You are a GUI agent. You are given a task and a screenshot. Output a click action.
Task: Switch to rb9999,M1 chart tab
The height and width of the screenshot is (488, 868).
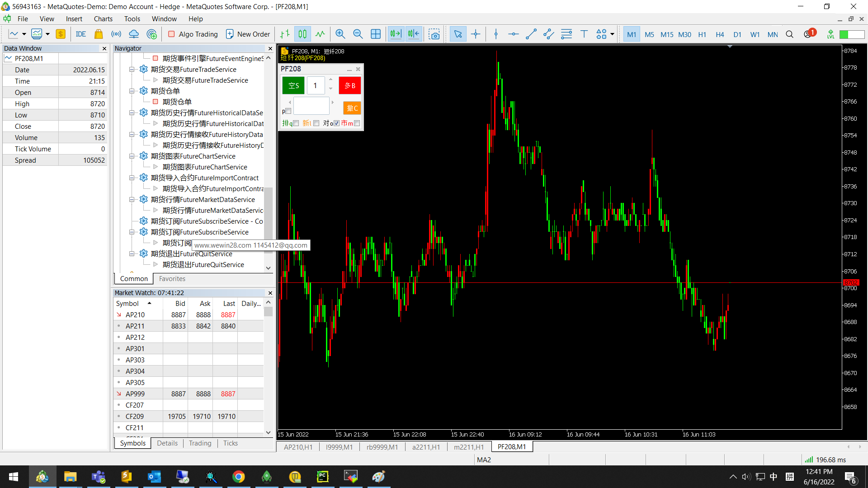point(382,447)
